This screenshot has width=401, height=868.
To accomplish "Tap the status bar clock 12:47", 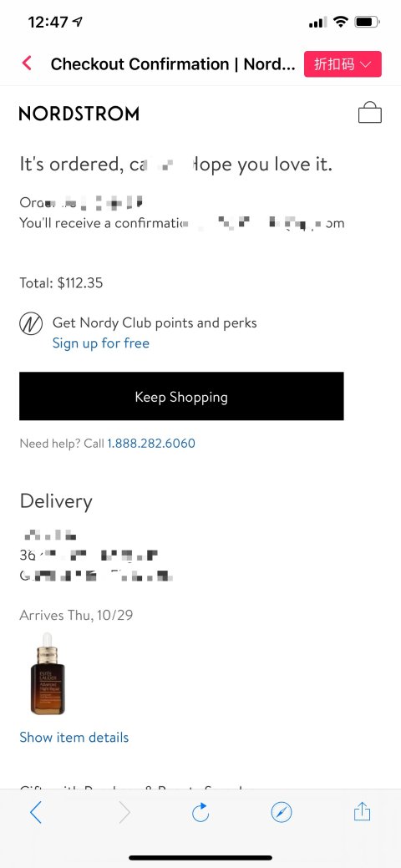I will (x=48, y=23).
